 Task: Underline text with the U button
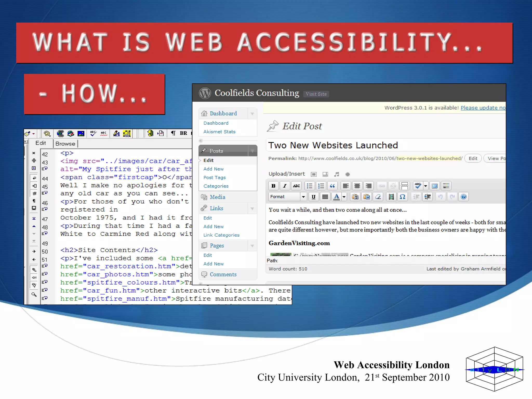[314, 197]
